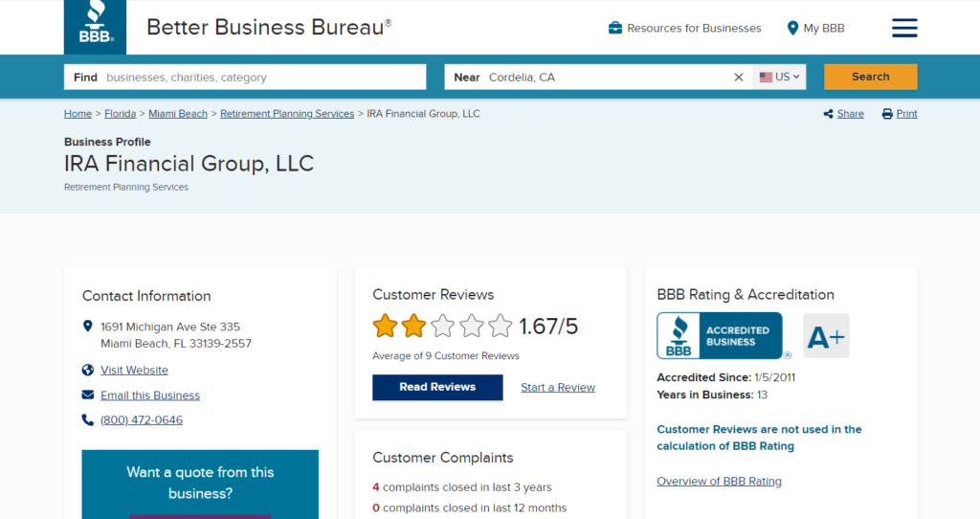Go to Home breadcrumb
The width and height of the screenshot is (980, 519).
pos(78,114)
